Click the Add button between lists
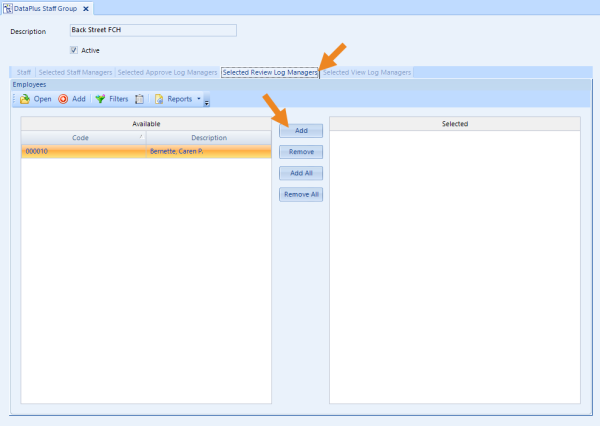Image resolution: width=600 pixels, height=426 pixels. coord(301,130)
